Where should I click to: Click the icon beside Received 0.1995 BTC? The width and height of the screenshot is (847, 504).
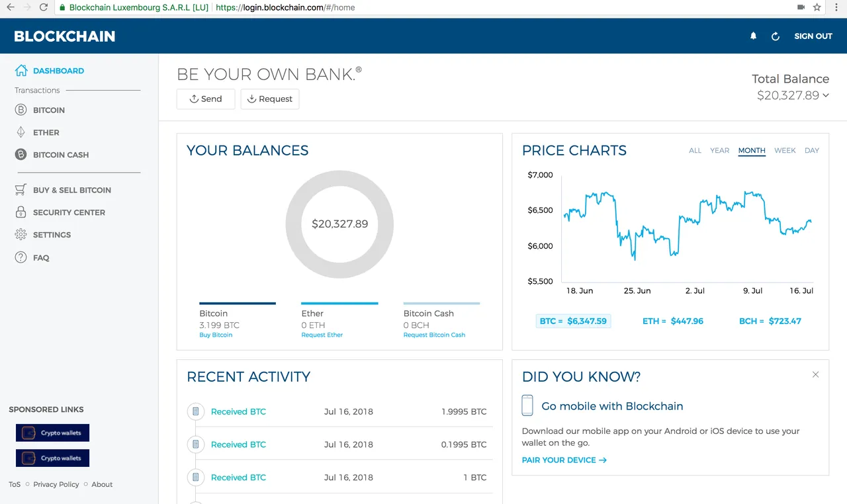(195, 444)
